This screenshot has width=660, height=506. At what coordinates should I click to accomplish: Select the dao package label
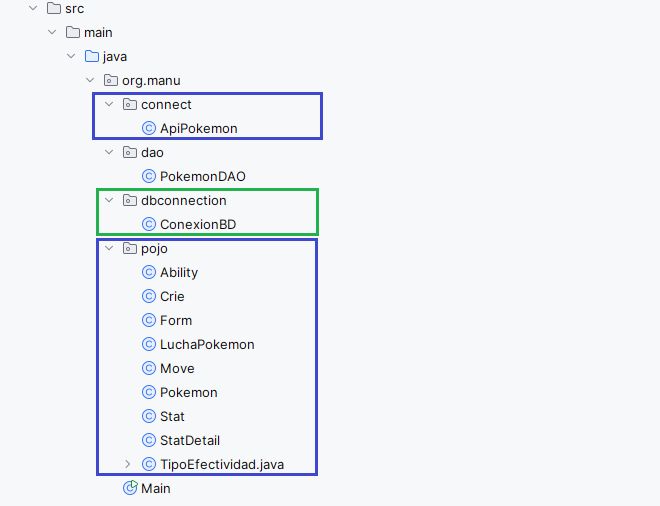(152, 152)
